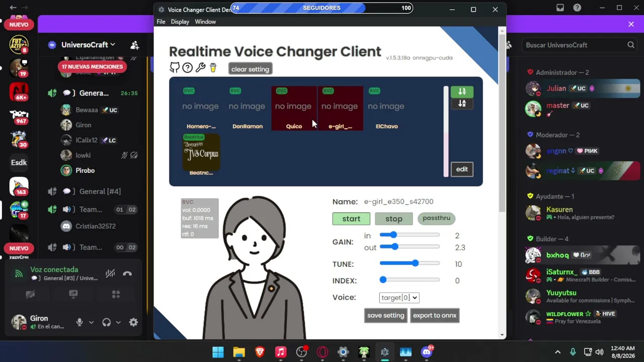Select the Quico voice slot

[x=294, y=109]
